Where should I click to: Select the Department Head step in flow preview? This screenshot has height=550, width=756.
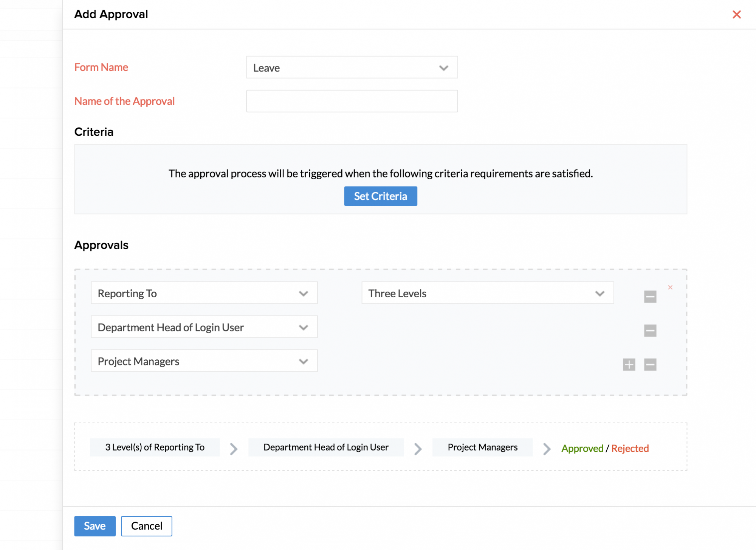(325, 447)
